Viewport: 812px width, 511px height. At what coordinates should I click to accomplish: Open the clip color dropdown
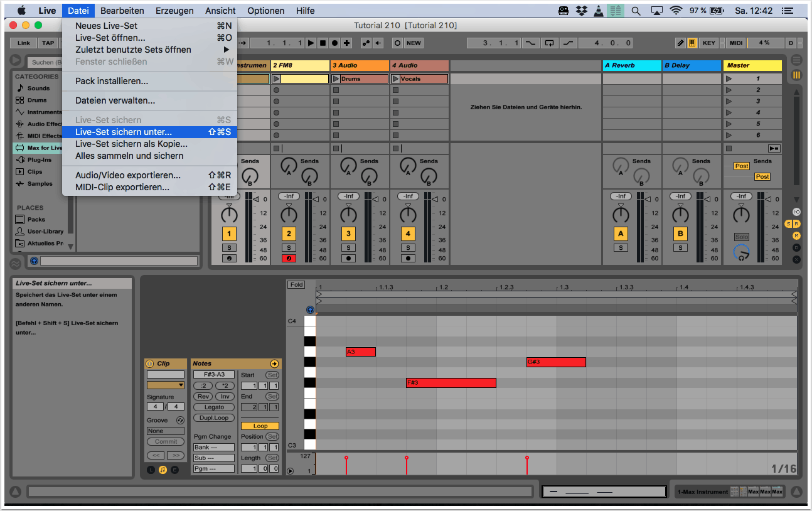(x=166, y=385)
